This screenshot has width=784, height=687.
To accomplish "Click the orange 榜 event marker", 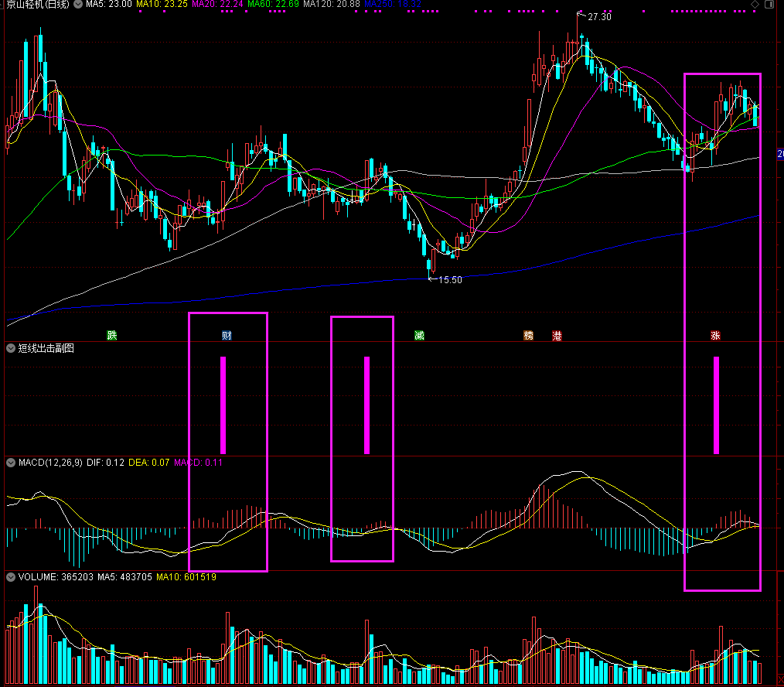I will click(x=529, y=335).
